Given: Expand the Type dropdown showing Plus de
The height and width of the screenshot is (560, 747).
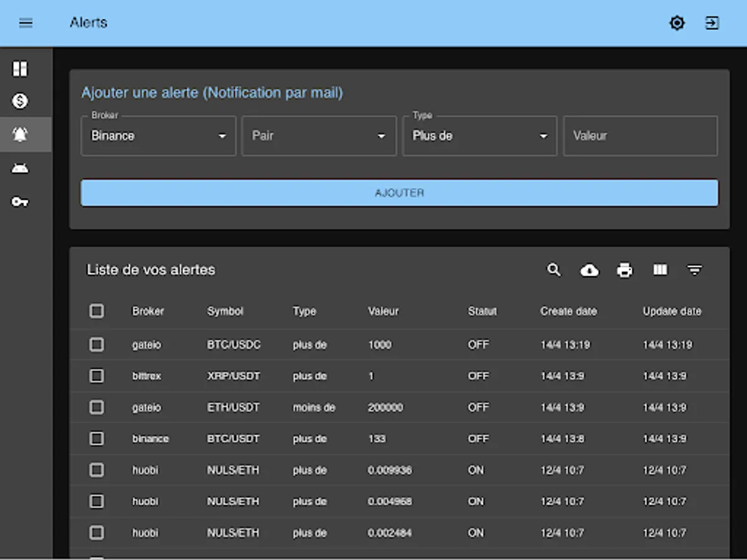Looking at the screenshot, I should (x=479, y=136).
